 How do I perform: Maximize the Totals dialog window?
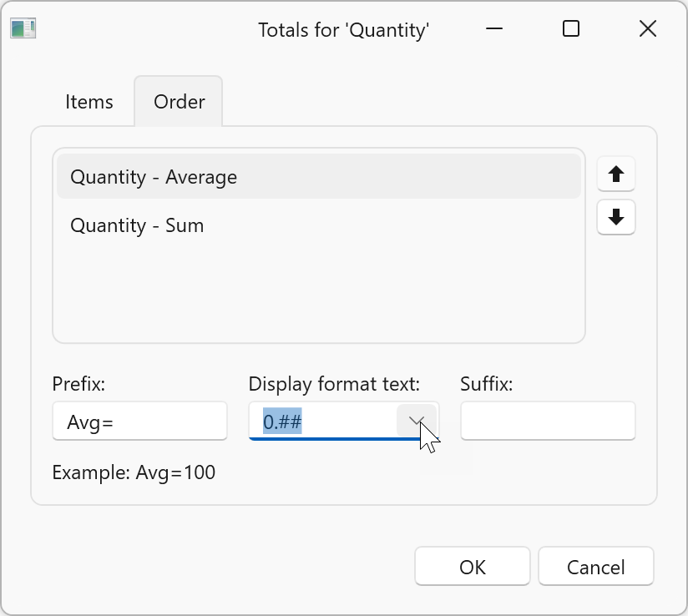[571, 29]
